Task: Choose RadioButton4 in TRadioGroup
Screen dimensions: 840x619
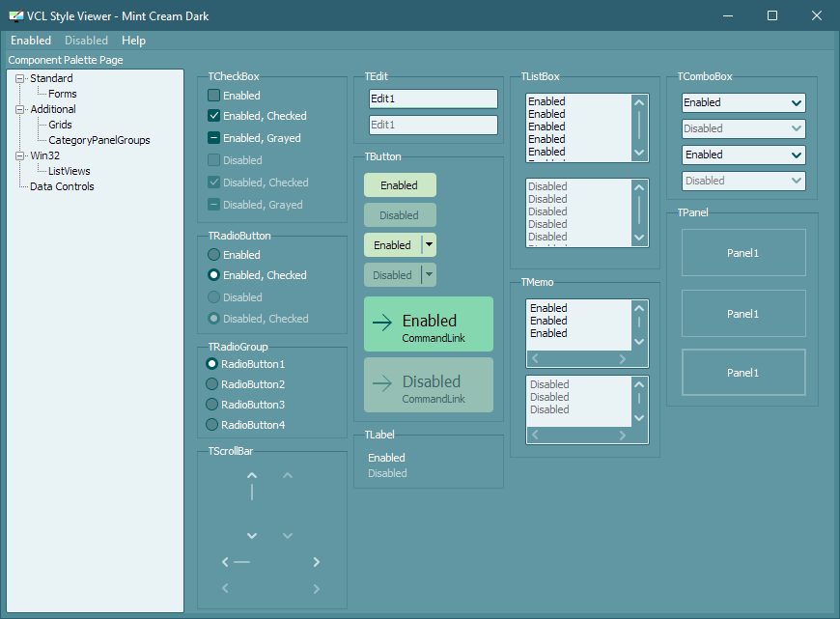Action: point(211,425)
